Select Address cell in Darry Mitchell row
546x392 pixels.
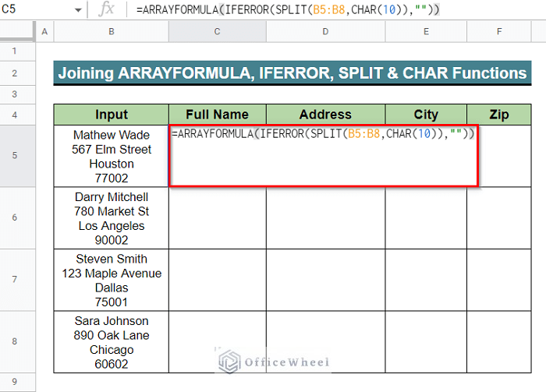click(x=326, y=218)
